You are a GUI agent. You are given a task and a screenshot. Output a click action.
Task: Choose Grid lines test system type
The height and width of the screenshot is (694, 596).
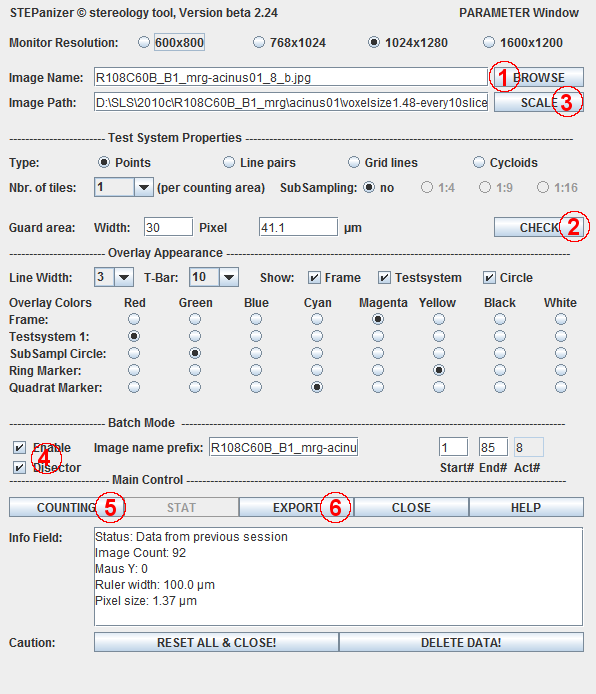click(x=354, y=162)
